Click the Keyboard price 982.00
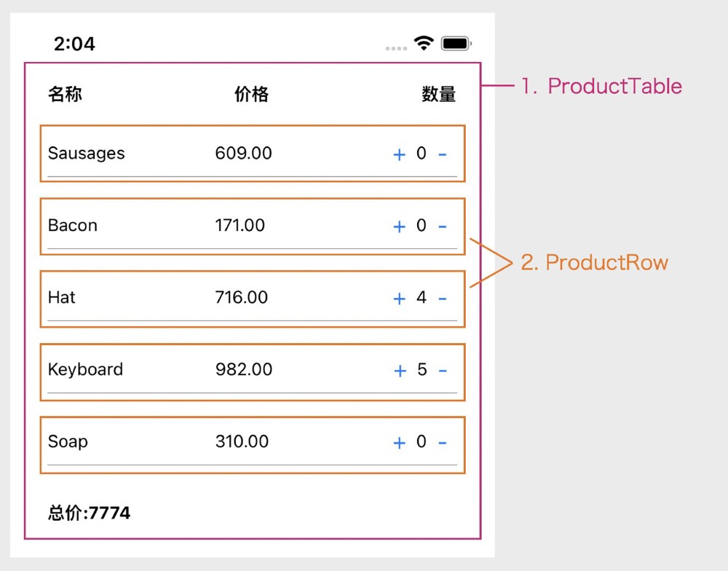 click(x=243, y=370)
